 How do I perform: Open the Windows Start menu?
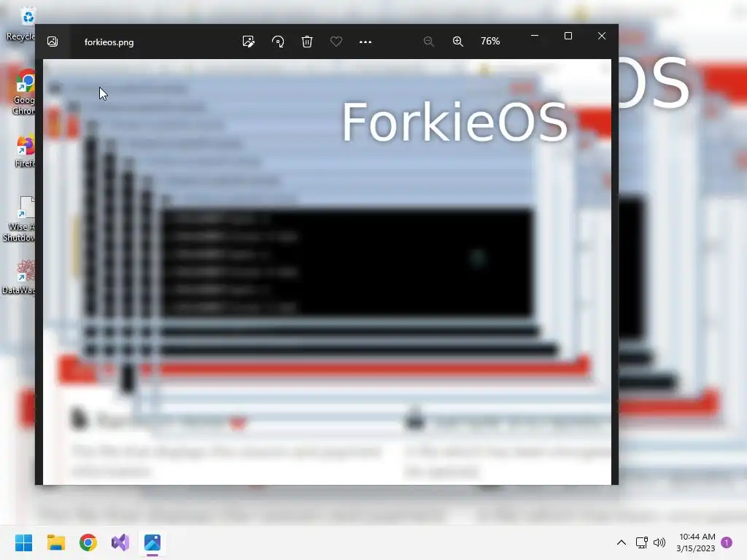[x=23, y=542]
